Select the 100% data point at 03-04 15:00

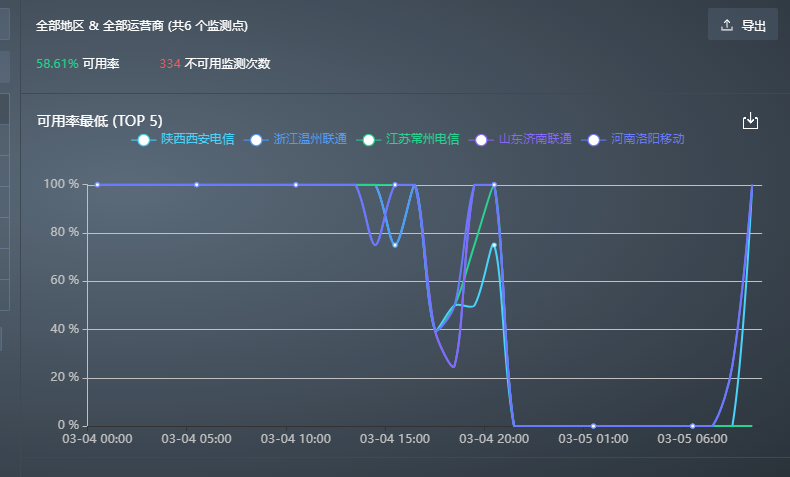point(395,185)
